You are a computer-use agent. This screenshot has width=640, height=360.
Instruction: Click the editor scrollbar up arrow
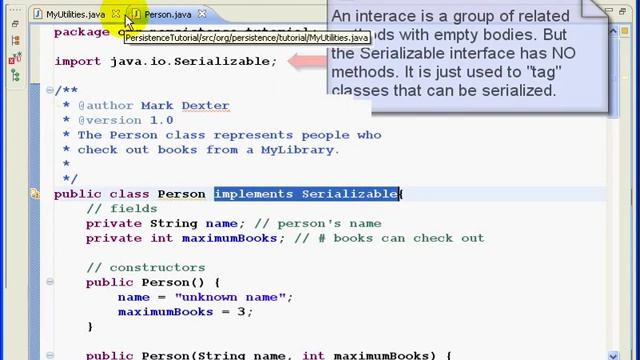(x=613, y=31)
